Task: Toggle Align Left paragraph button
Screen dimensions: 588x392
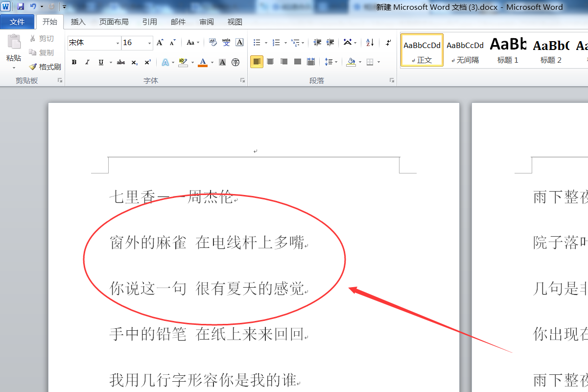Action: click(257, 62)
